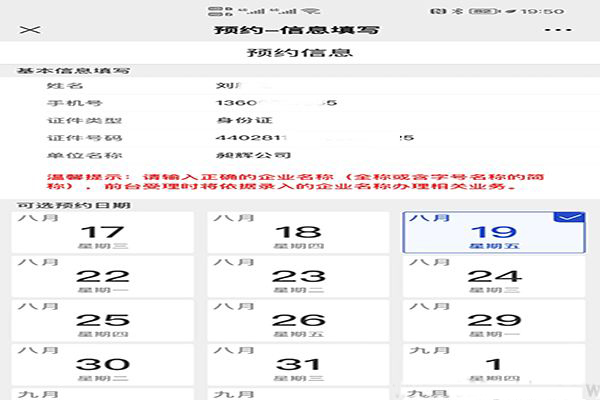Select August 18 Thursday date
This screenshot has height=400, width=600.
click(298, 232)
